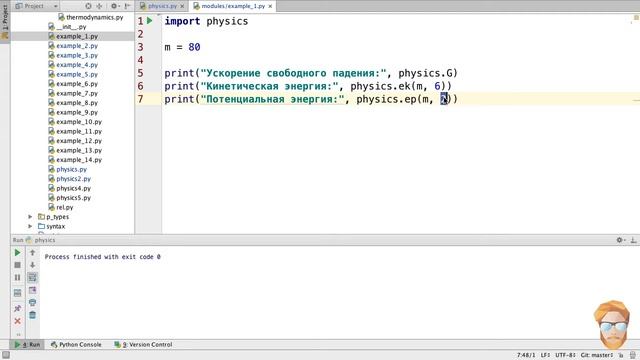Open the 9: Version Control tab

pos(143,344)
